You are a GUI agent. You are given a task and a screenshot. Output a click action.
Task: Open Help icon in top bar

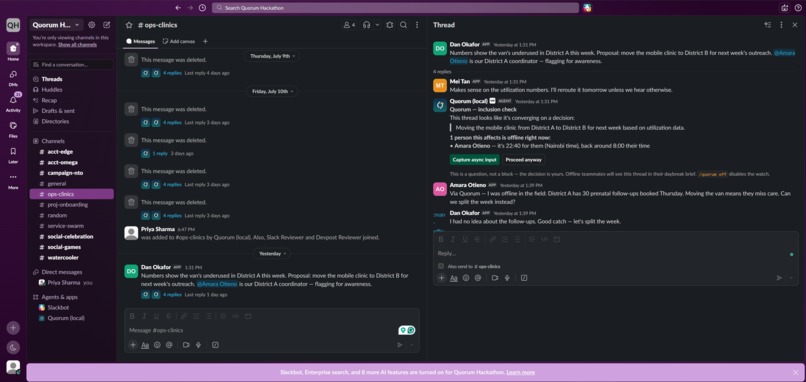click(797, 8)
